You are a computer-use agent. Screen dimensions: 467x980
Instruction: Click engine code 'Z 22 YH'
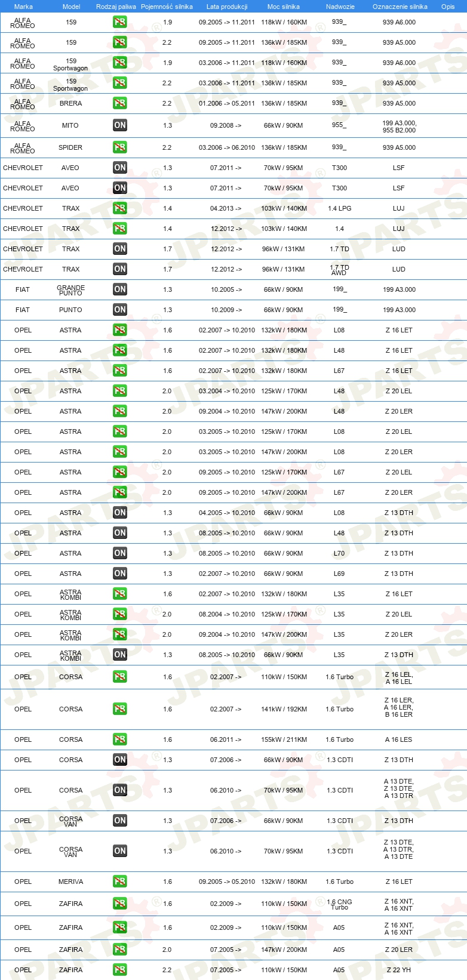399,970
